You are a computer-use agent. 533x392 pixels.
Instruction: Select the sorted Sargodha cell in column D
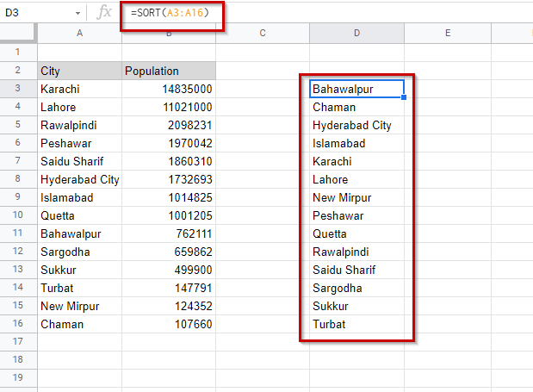pos(356,288)
